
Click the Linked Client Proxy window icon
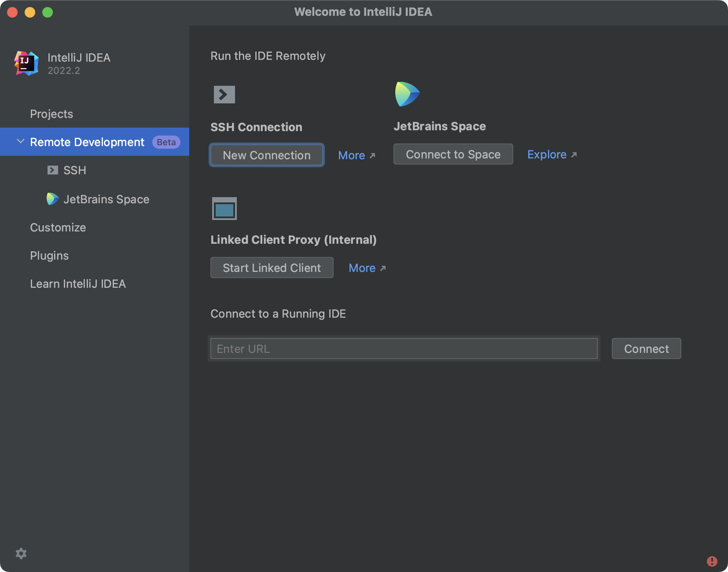pyautogui.click(x=224, y=208)
